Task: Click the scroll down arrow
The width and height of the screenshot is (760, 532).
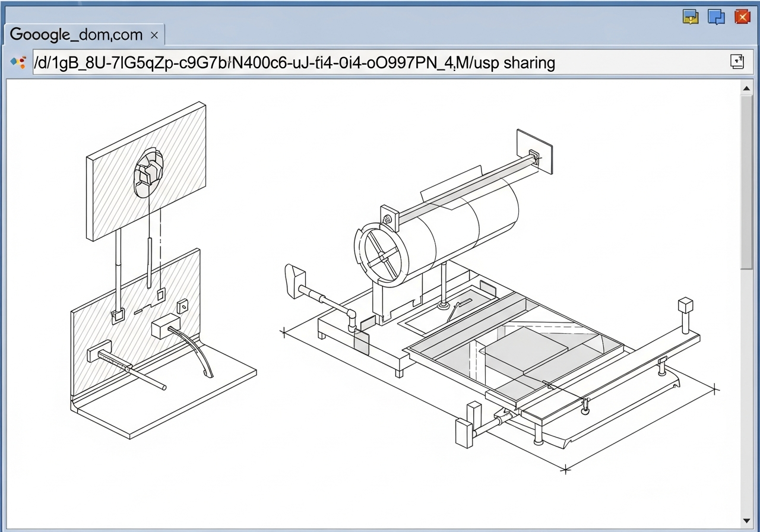Action: pos(746,520)
